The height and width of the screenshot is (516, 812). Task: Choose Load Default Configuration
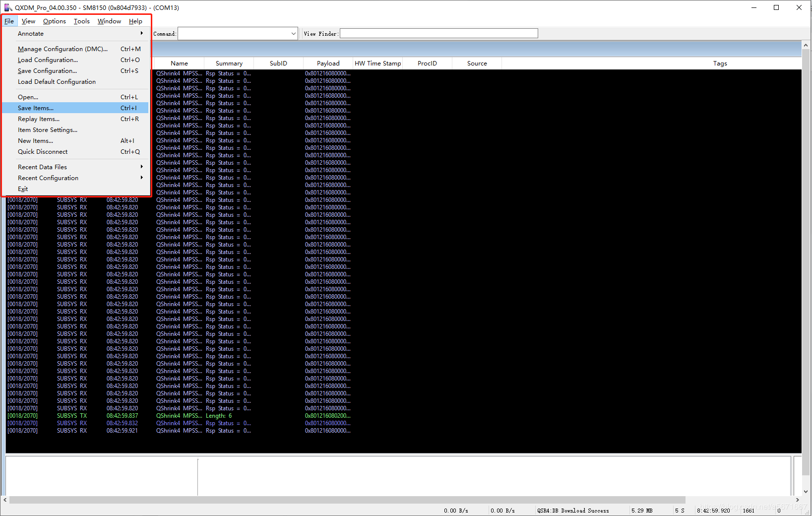[75, 82]
